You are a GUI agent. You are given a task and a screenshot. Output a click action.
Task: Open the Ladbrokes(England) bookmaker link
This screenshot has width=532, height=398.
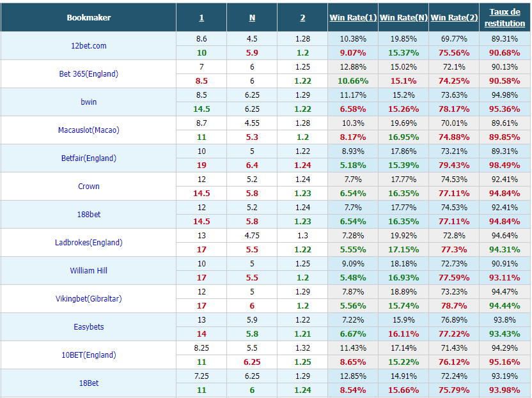(x=88, y=243)
